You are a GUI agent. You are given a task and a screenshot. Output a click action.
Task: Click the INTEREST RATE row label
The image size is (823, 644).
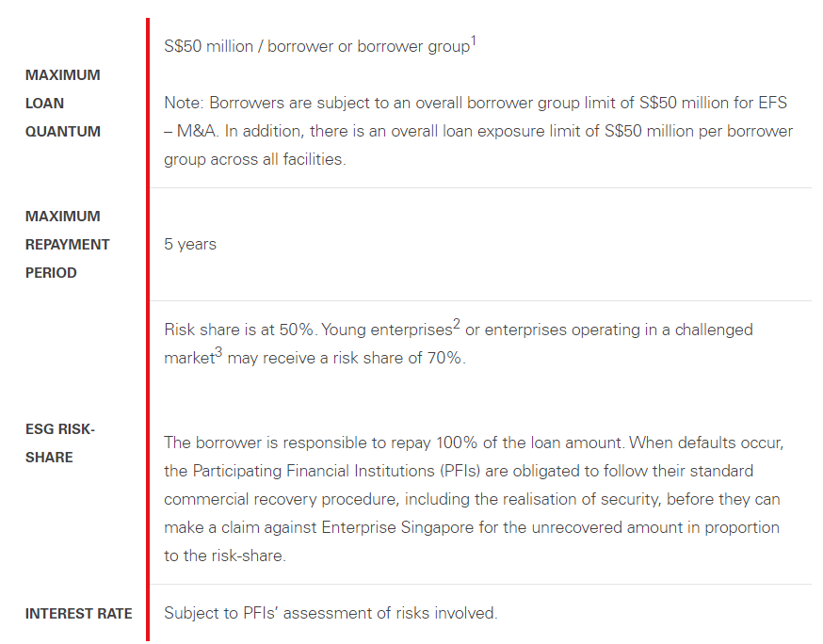point(79,614)
